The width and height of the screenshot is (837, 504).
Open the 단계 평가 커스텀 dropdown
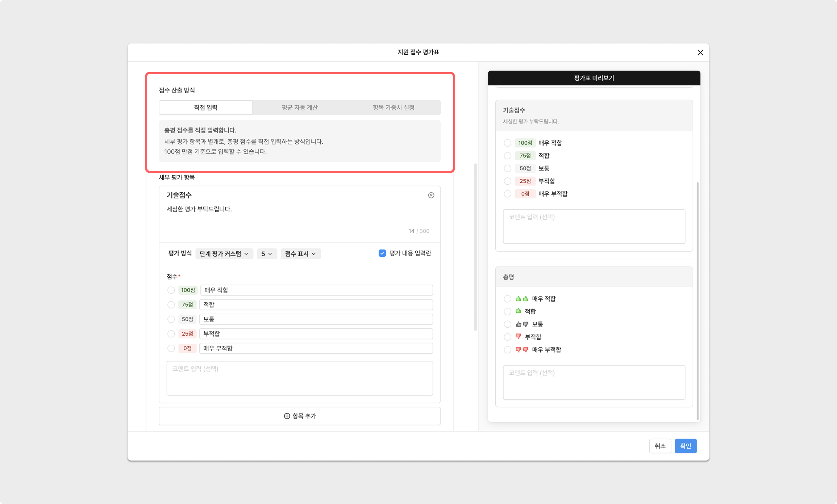click(x=224, y=254)
